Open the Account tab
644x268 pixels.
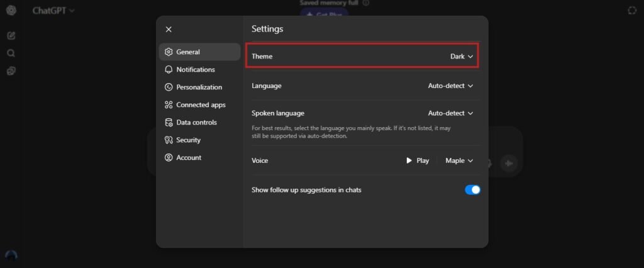[199, 157]
